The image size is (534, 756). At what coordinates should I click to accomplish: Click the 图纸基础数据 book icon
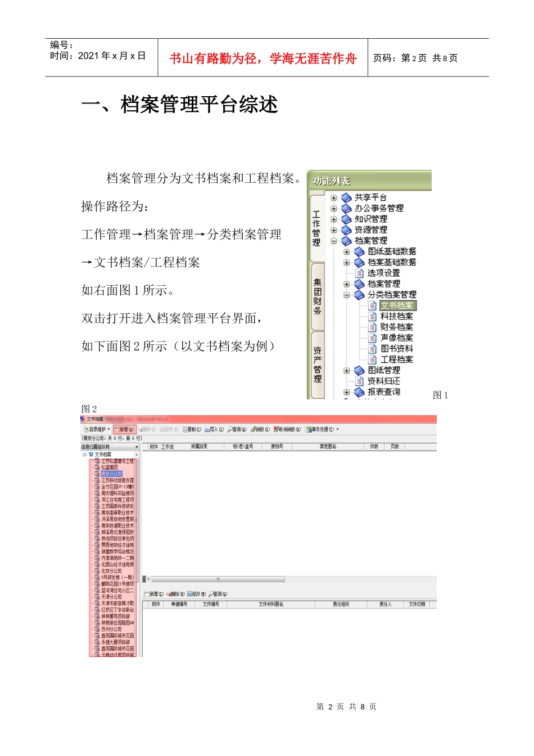pos(360,251)
